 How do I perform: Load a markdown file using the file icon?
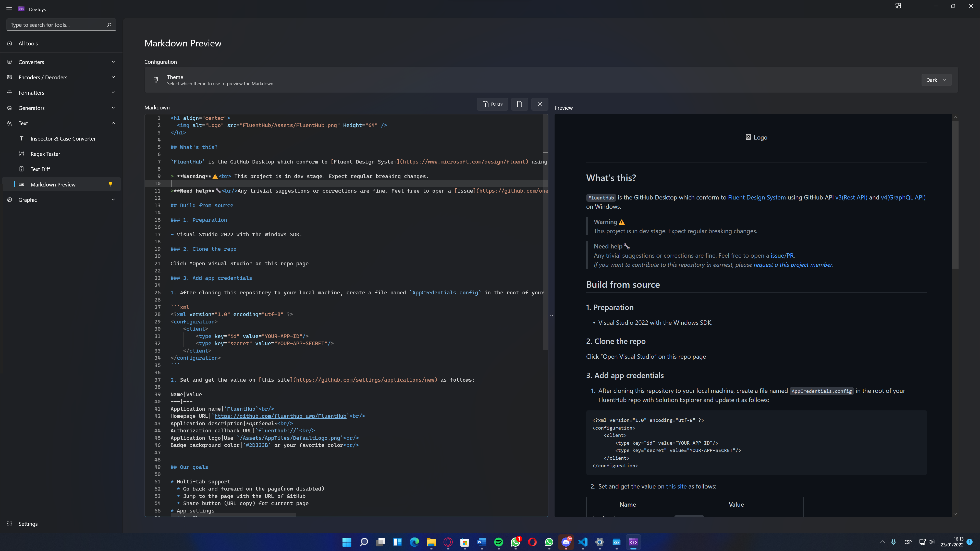tap(519, 104)
